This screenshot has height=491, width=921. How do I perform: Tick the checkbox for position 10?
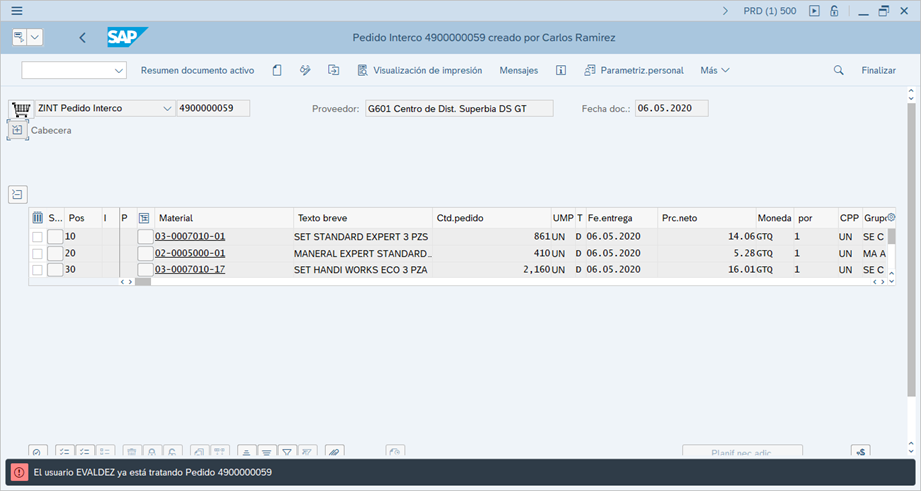37,237
